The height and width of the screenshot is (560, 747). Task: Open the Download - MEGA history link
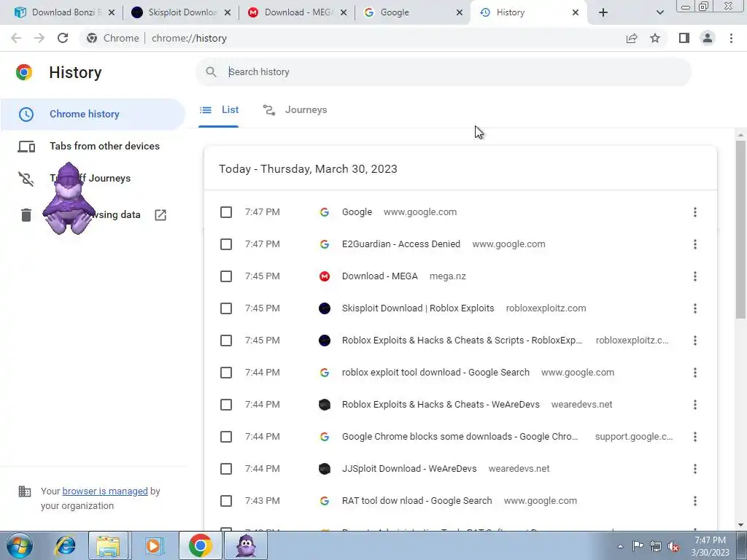coord(379,276)
